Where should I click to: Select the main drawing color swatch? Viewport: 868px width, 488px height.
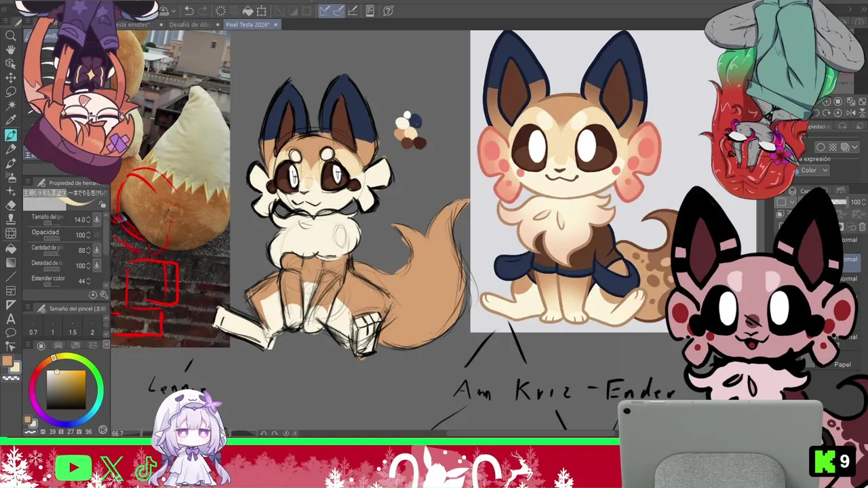[x=7, y=361]
